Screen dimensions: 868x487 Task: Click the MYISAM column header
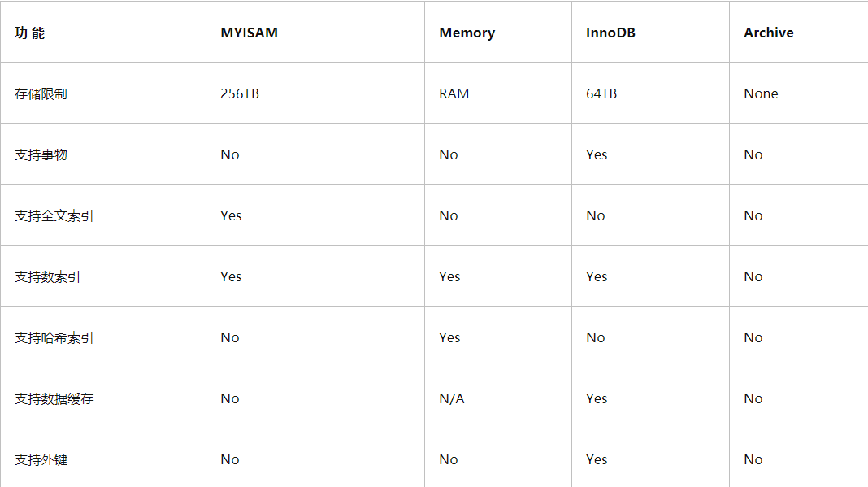tap(249, 33)
